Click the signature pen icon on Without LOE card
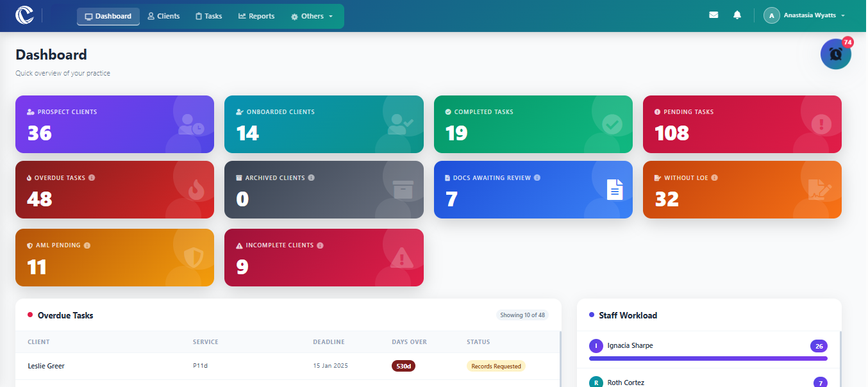This screenshot has height=387, width=868. click(x=820, y=190)
